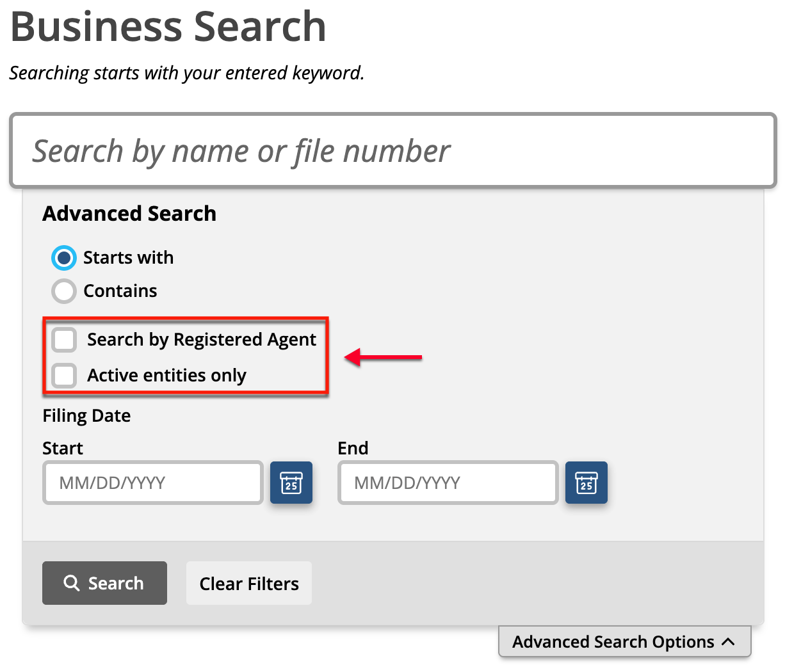Open the Start date calendar picker icon
The height and width of the screenshot is (672, 785).
(x=291, y=482)
